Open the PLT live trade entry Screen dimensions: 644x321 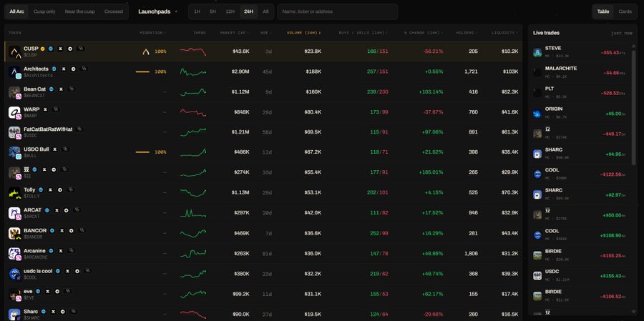coord(580,92)
